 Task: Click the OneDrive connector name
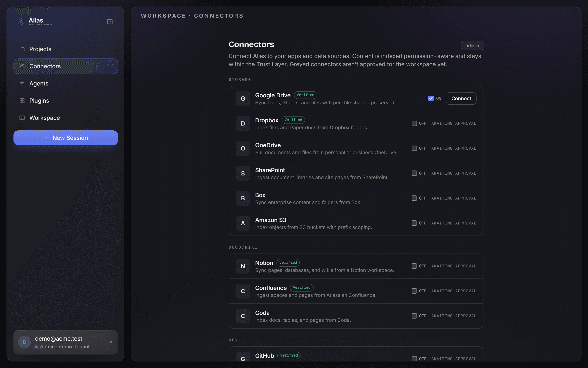(x=268, y=145)
